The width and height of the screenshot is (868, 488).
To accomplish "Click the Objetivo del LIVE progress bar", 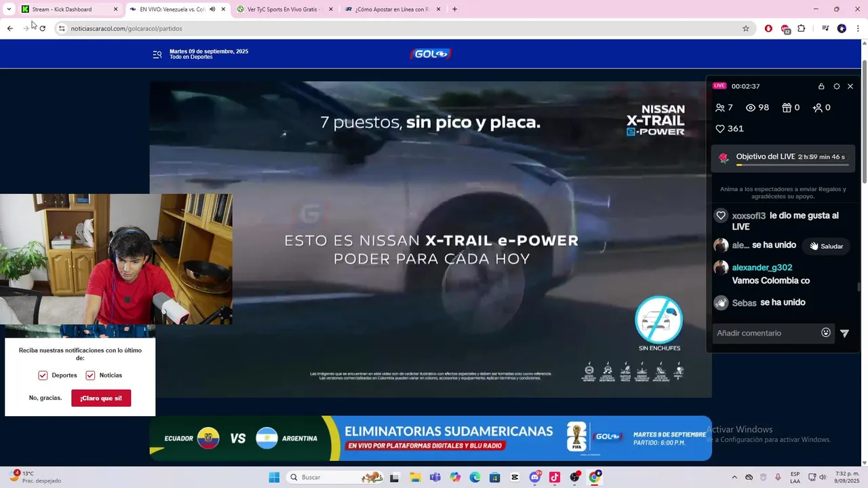I will click(x=792, y=165).
